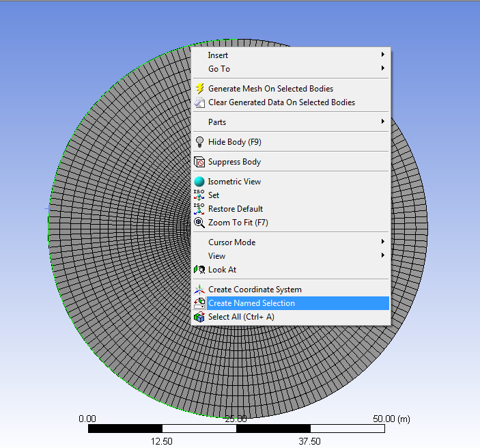
Task: Open the Go To menu entry
Action: coord(291,69)
